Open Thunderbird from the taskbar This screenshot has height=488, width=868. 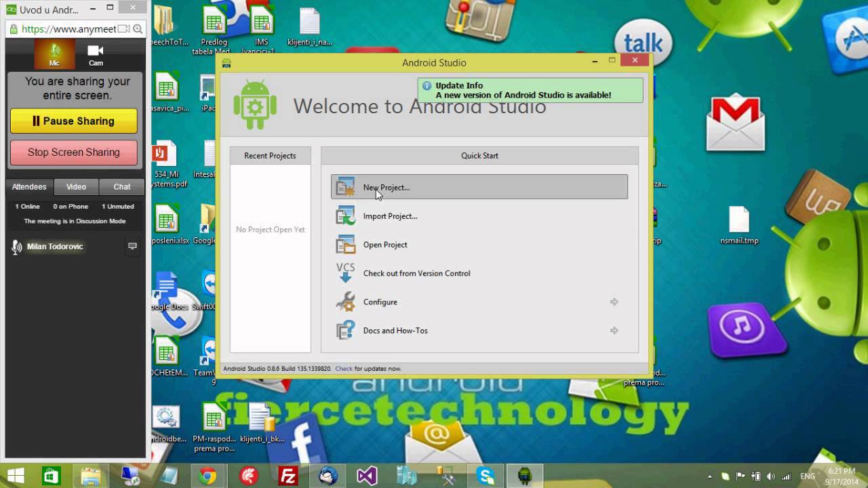pyautogui.click(x=328, y=476)
